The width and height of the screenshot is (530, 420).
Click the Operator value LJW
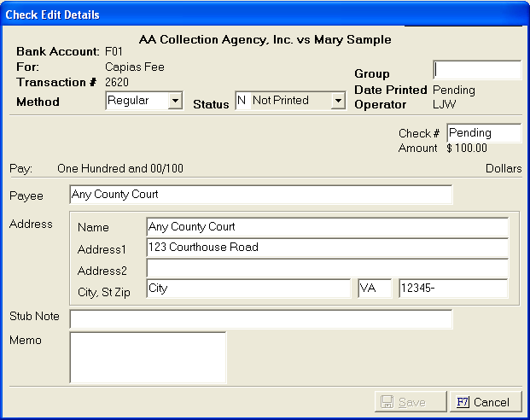(444, 104)
